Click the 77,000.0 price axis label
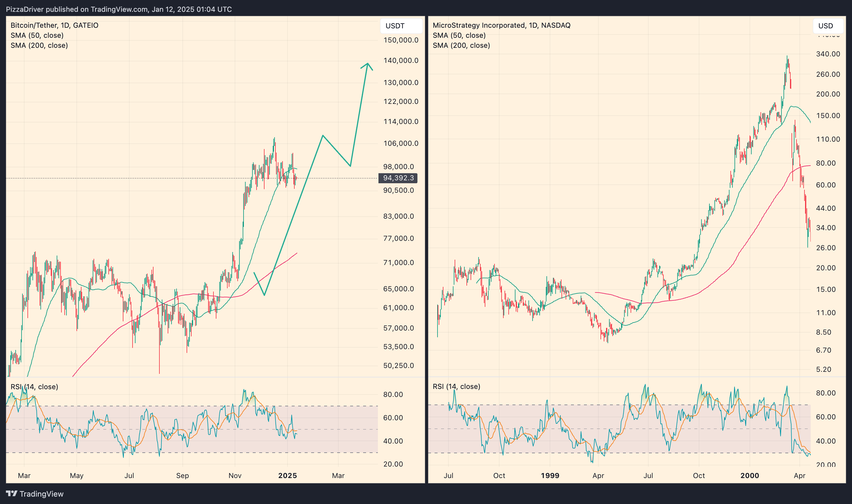 coord(399,238)
